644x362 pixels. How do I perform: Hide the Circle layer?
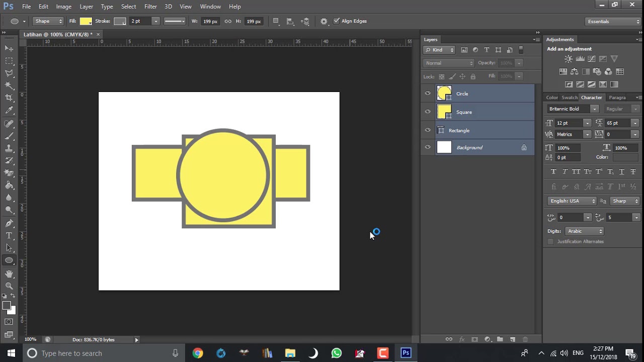428,93
